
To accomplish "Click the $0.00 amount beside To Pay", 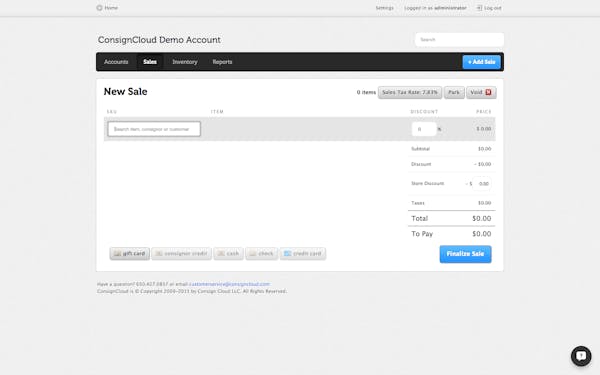I will pyautogui.click(x=481, y=234).
